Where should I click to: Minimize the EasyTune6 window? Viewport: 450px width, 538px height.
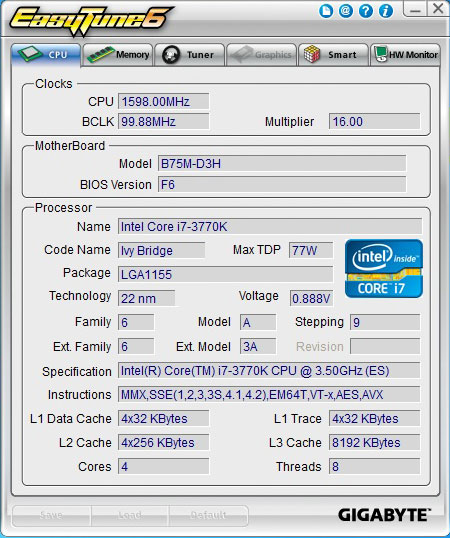coord(415,9)
